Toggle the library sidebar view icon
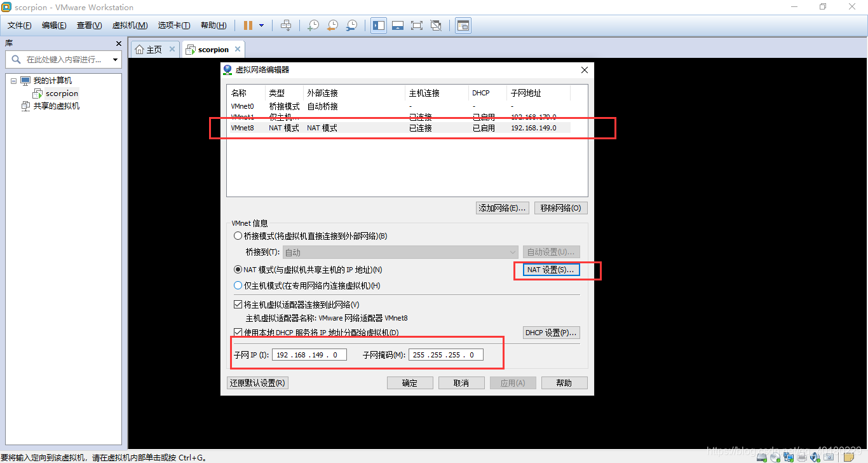868x463 pixels. [x=379, y=25]
